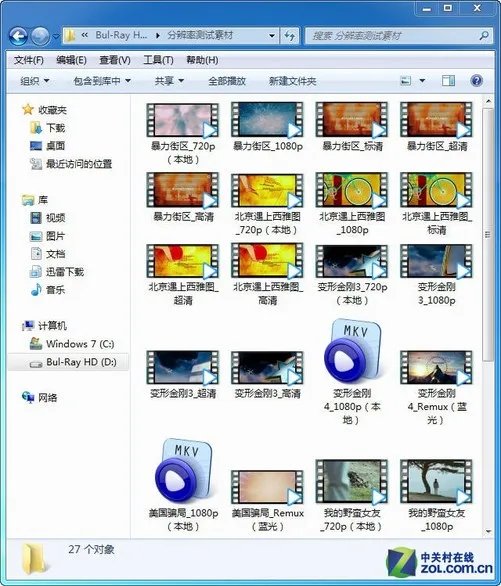Click the search magnifier icon

point(483,36)
